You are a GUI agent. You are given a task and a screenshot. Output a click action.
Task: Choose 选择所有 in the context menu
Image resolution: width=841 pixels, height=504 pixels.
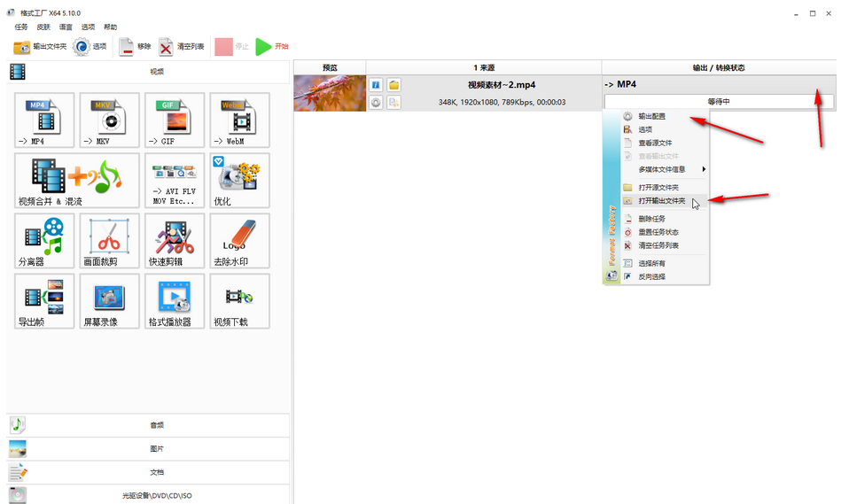tap(665, 263)
